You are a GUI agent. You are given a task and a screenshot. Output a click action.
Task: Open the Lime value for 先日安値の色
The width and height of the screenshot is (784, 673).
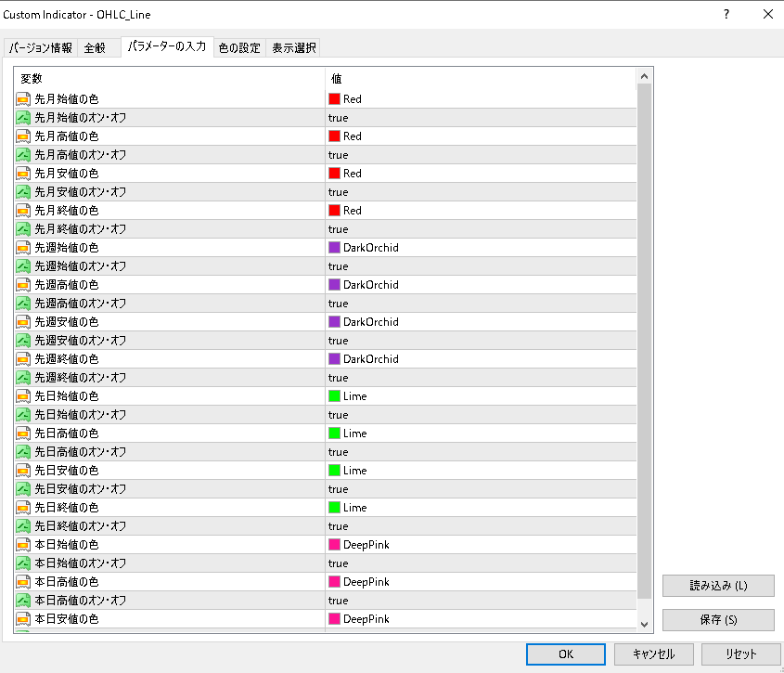355,471
